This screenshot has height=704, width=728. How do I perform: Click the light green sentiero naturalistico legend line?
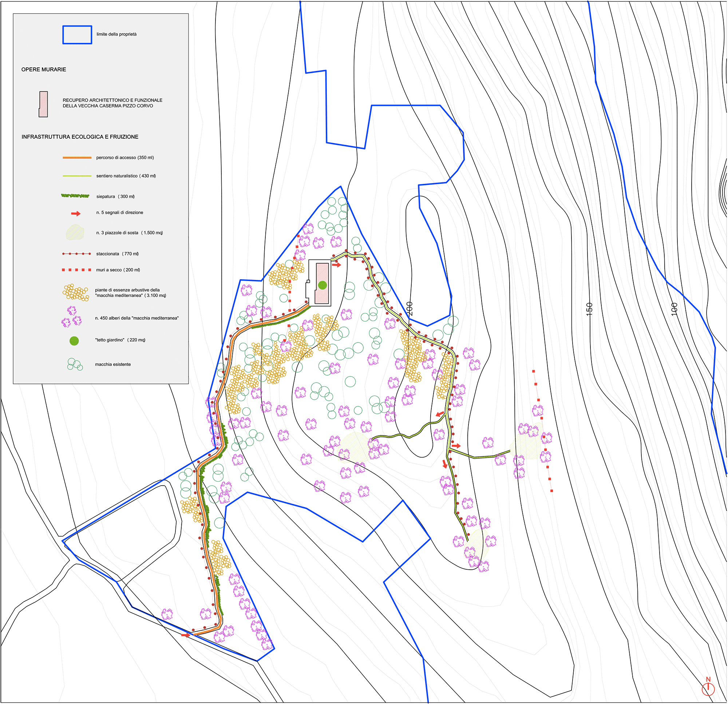click(77, 176)
